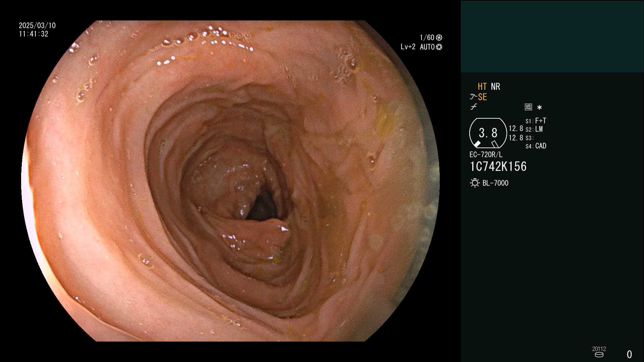Click the AUTO iris mode text
Image resolution: width=644 pixels, height=362 pixels.
pyautogui.click(x=427, y=47)
